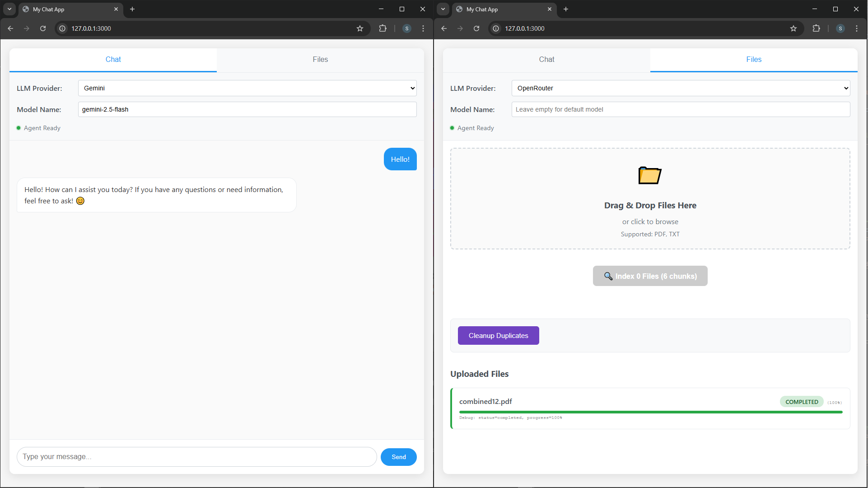Open Chrome menu in left window
The height and width of the screenshot is (488, 868).
(423, 28)
